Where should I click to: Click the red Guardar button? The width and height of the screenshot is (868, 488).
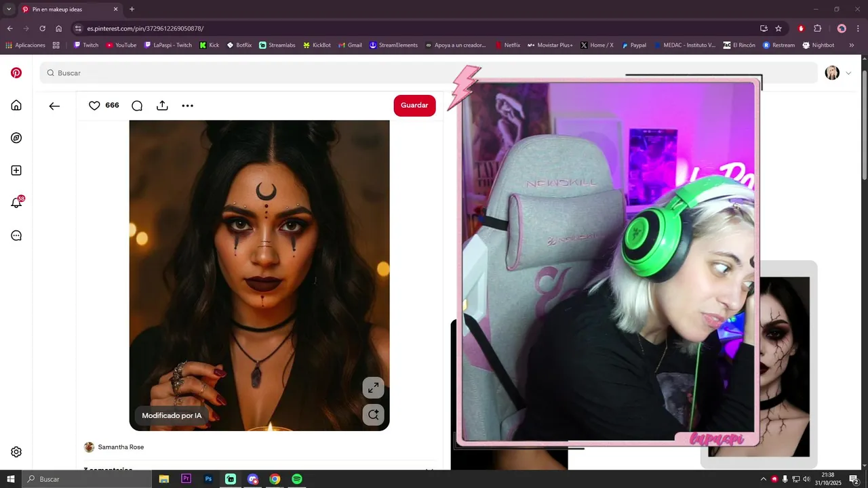click(x=414, y=106)
